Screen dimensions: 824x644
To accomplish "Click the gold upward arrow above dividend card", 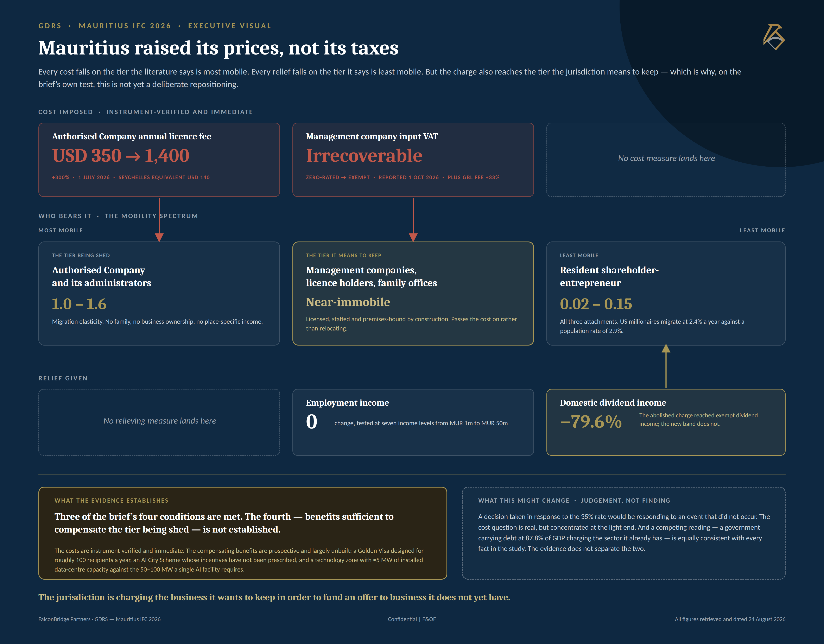I will point(666,365).
